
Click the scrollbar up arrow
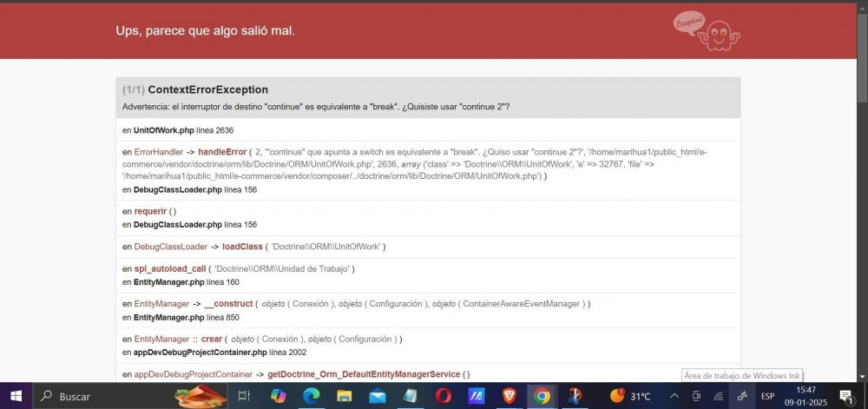coord(863,7)
